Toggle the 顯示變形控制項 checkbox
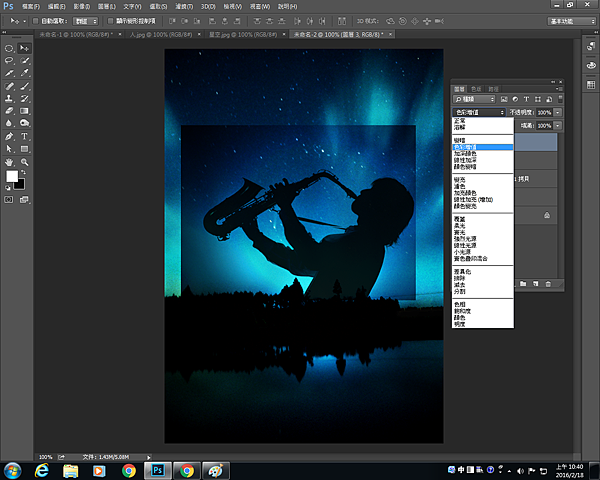600x480 pixels. 110,20
